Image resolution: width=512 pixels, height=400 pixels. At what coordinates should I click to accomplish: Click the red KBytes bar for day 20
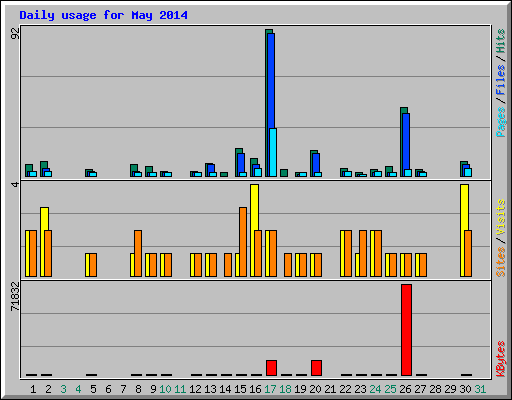pyautogui.click(x=316, y=368)
